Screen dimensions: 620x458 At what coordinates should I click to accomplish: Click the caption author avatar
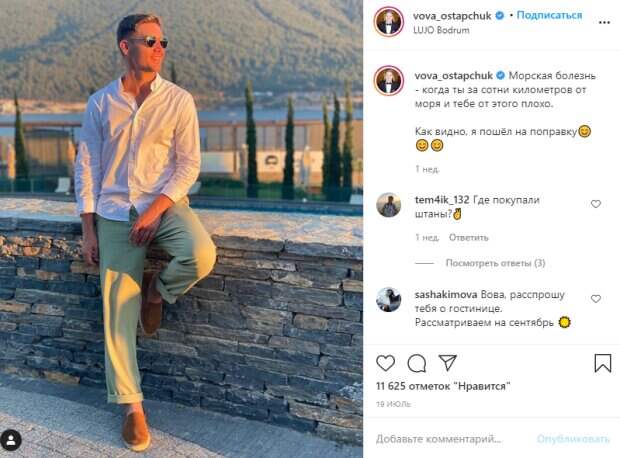[x=389, y=81]
